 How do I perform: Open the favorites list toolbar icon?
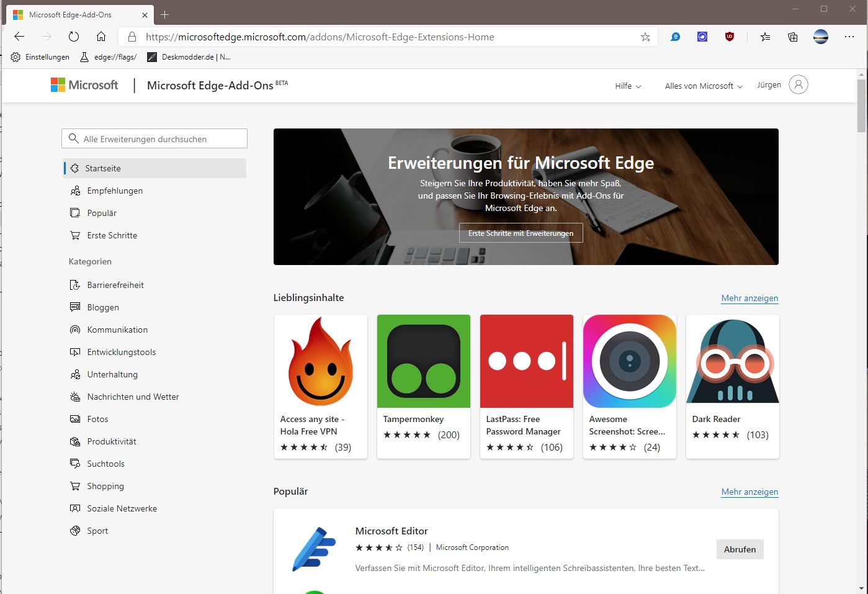point(765,37)
